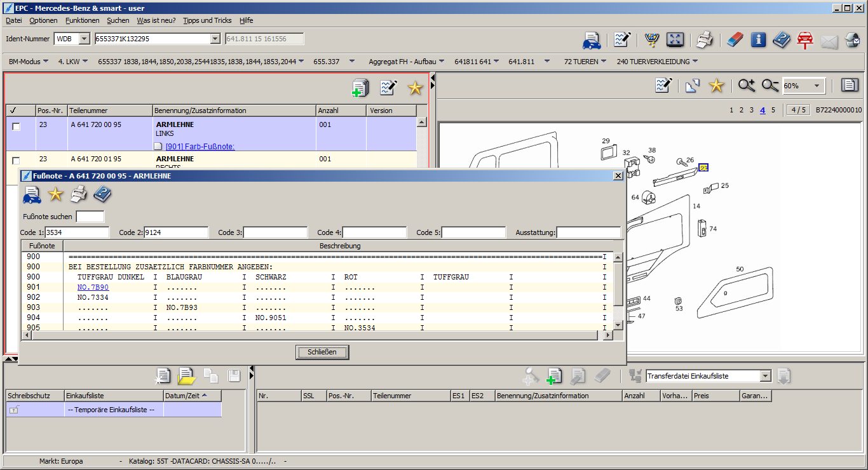This screenshot has height=470, width=868.
Task: Open vehicle data card icon in main toolbar
Action: 592,40
